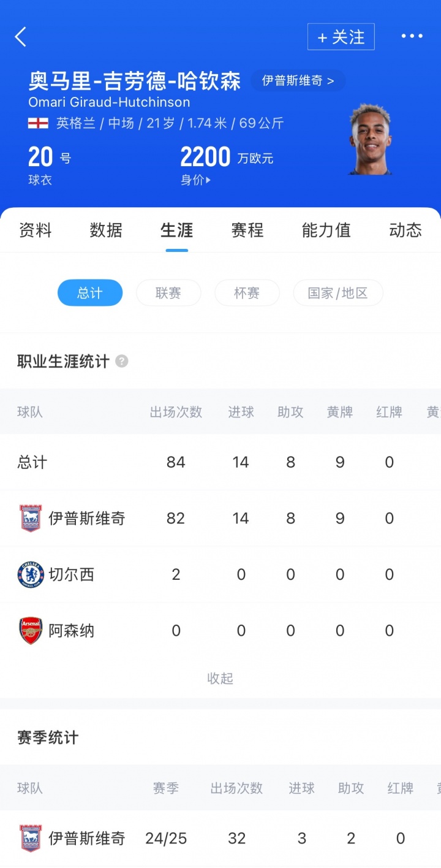Image resolution: width=441 pixels, height=868 pixels.
Task: Switch to the 数据 tab
Action: point(106,230)
